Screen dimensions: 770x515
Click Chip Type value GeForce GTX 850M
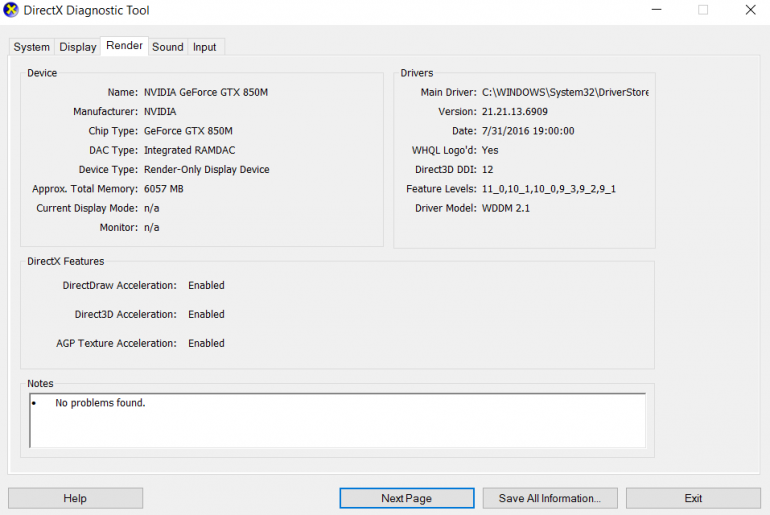click(x=188, y=131)
